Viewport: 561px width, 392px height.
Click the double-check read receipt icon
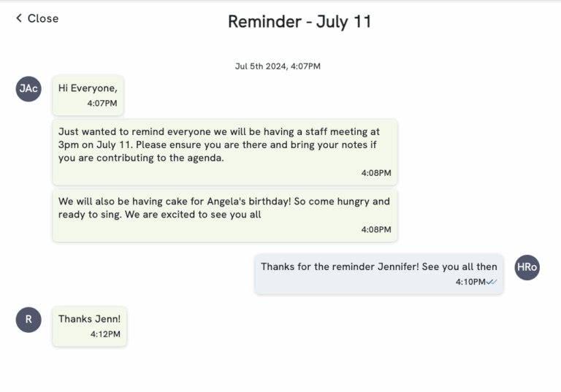[492, 282]
